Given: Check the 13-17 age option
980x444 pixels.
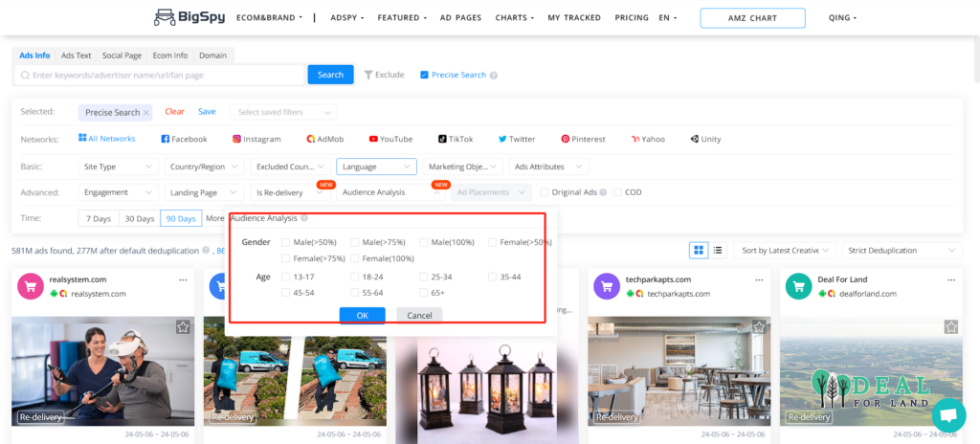Looking at the screenshot, I should pyautogui.click(x=285, y=277).
